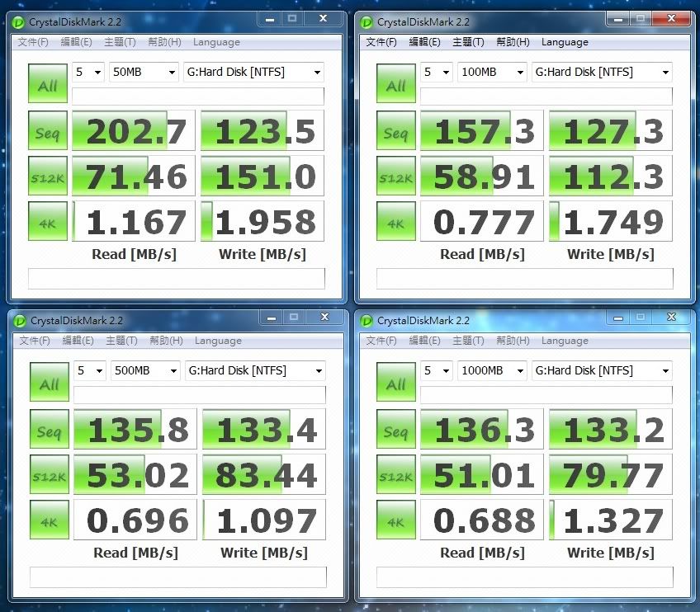Open the 主題(T) menu in the 100MB window

click(x=468, y=42)
